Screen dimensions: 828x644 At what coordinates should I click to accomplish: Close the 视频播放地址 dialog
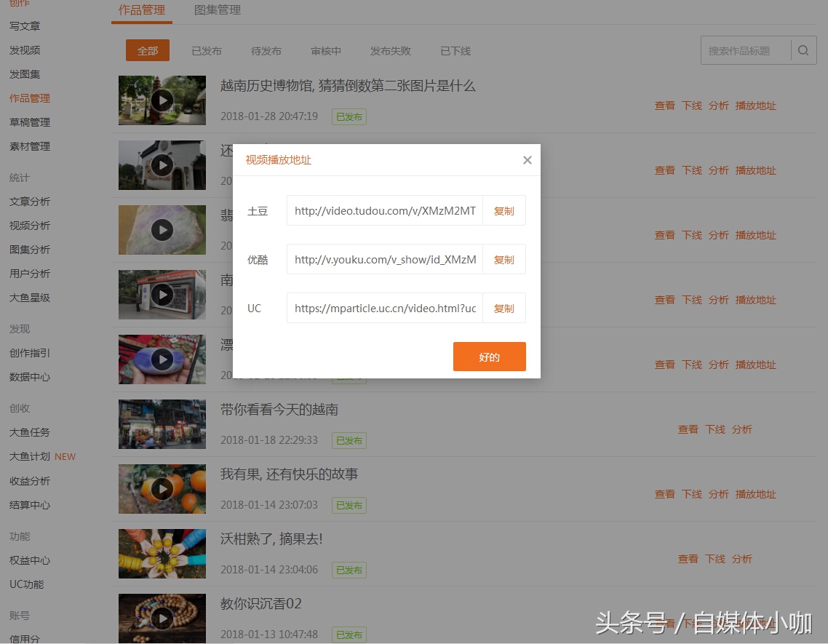click(x=527, y=159)
